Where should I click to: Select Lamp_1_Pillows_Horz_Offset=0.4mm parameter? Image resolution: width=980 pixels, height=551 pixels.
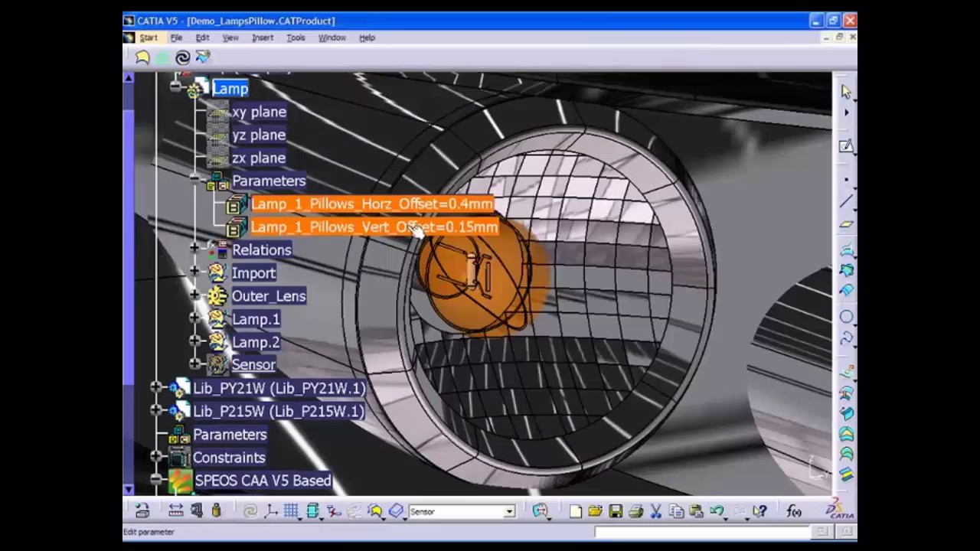click(372, 204)
